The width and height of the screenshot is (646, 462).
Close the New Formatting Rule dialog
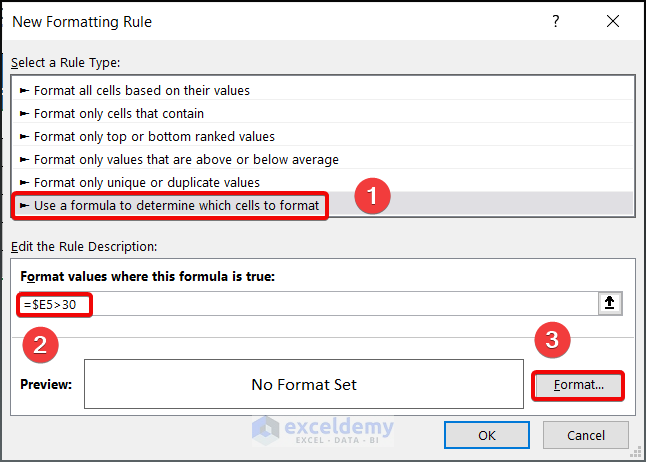coord(612,21)
